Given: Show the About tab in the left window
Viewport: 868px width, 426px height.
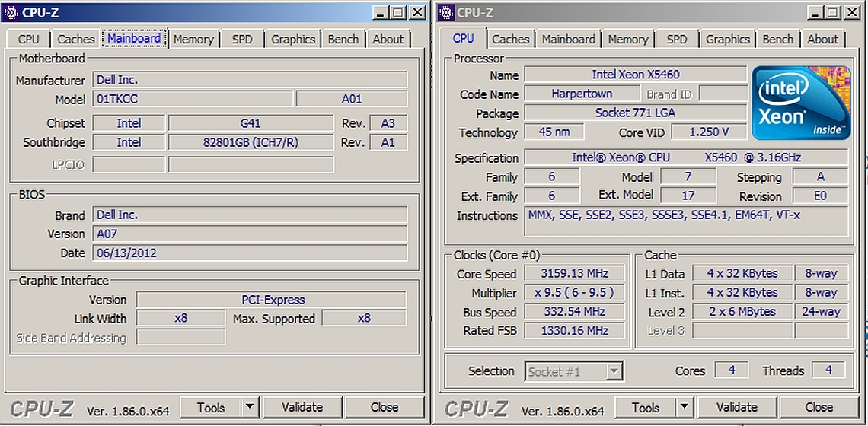Looking at the screenshot, I should [x=388, y=40].
